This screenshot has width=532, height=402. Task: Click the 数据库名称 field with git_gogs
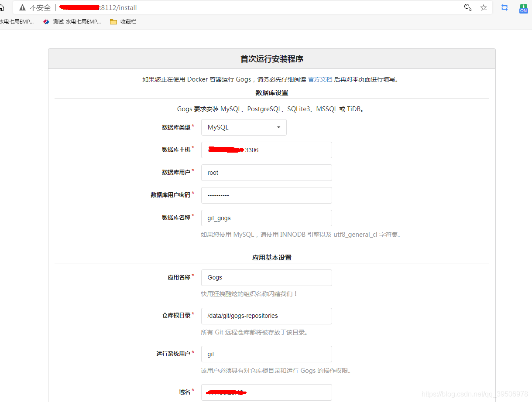tap(267, 218)
